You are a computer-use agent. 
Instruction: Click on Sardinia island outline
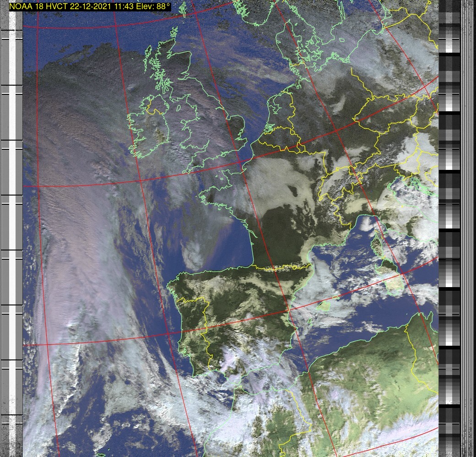393,280
